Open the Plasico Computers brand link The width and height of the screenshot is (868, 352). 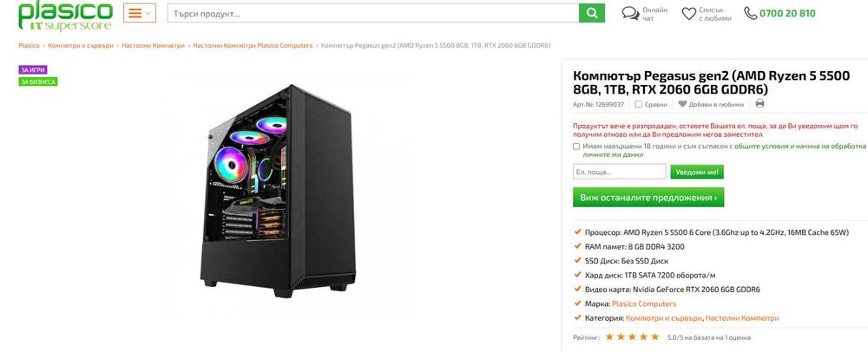[x=644, y=304]
